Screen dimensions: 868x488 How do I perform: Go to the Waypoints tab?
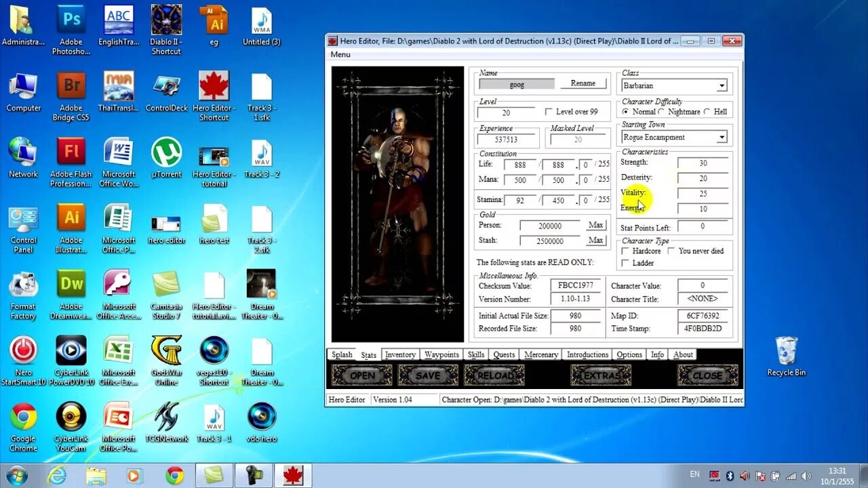coord(441,354)
